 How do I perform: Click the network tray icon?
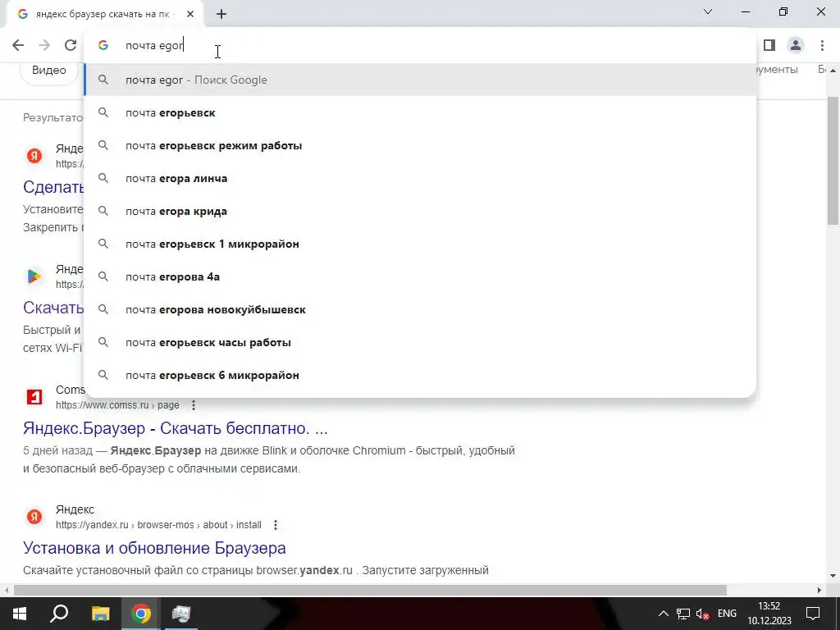tap(683, 614)
